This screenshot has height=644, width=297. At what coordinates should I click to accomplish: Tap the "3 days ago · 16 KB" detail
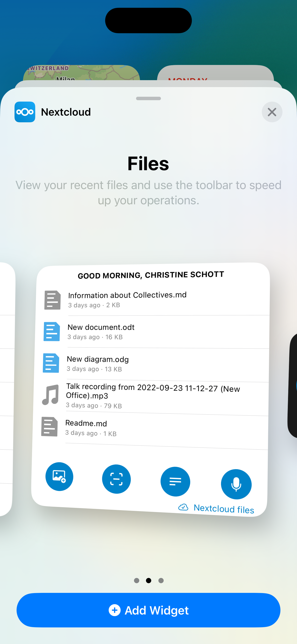[95, 337]
